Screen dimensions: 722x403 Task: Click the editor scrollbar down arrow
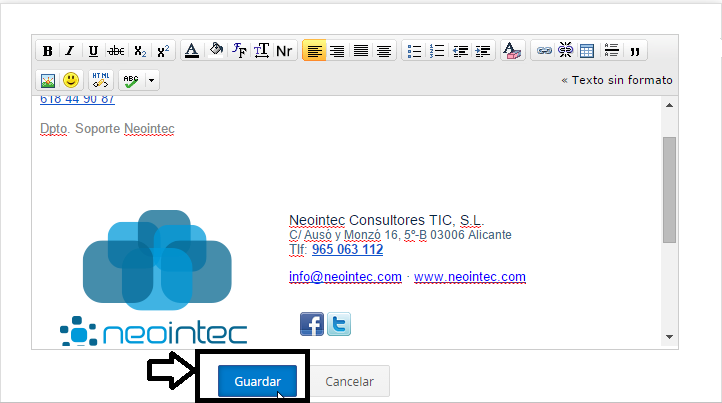tap(670, 337)
